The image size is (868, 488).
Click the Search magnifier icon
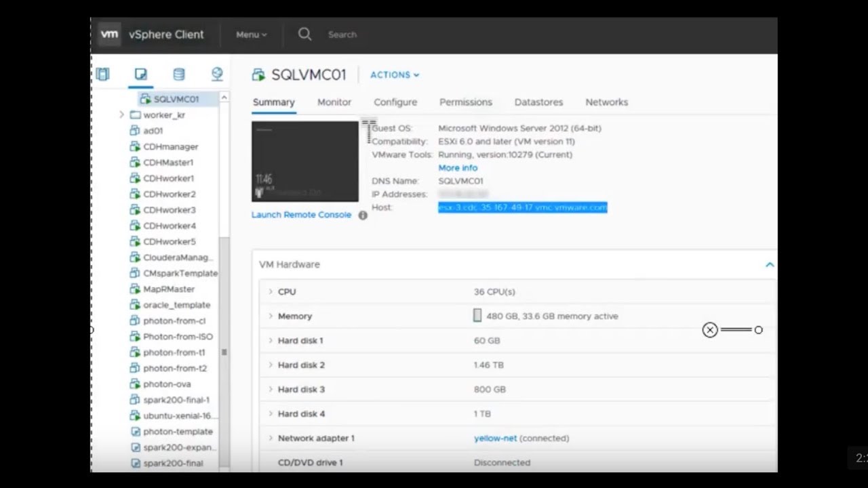(x=304, y=34)
